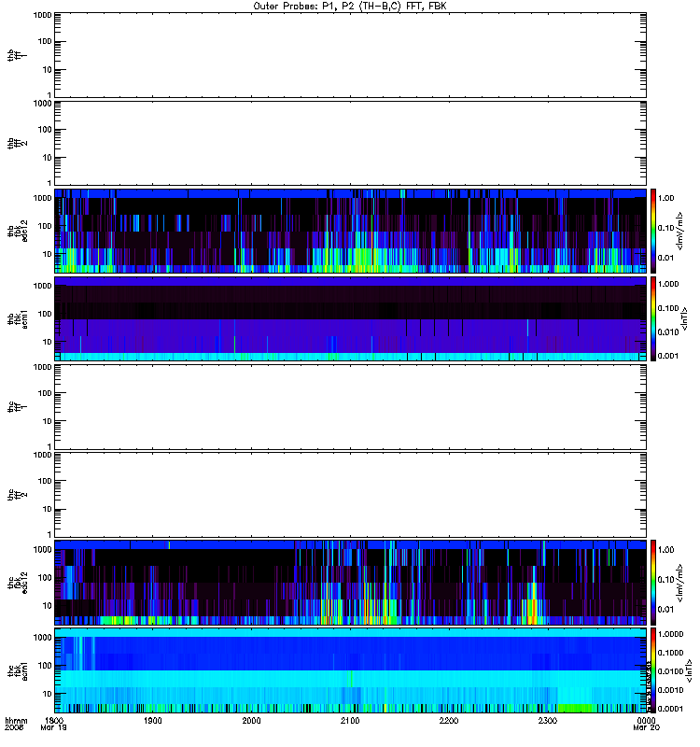Click the 'thb fbk edc12' y-axis title
The height and width of the screenshot is (747, 700).
click(x=18, y=231)
